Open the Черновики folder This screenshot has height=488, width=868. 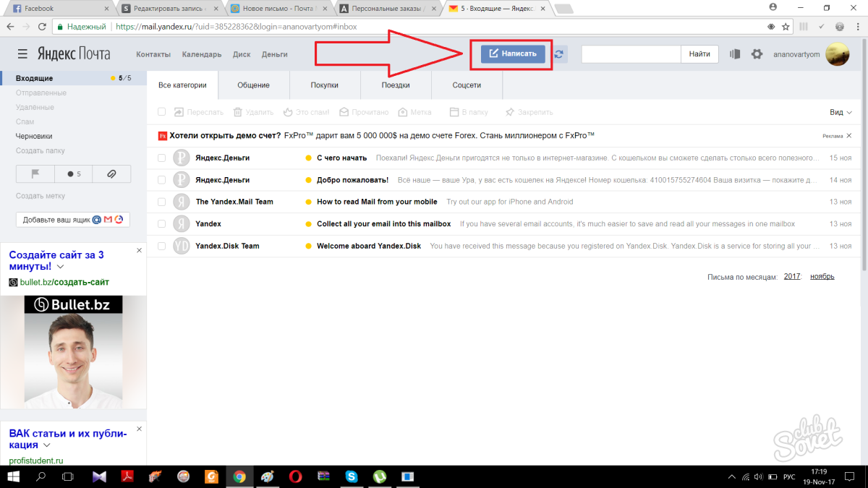[34, 136]
